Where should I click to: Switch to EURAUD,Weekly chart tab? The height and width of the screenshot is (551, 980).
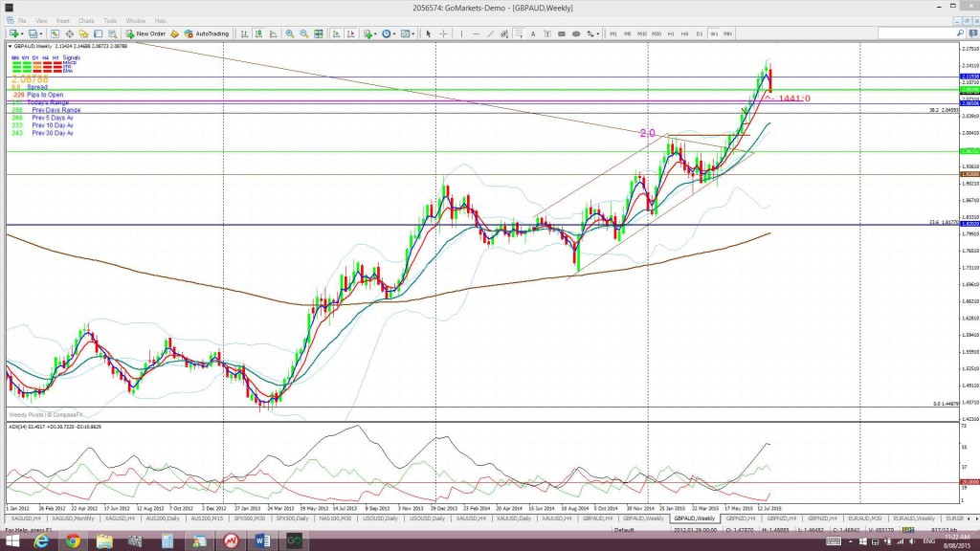[914, 518]
